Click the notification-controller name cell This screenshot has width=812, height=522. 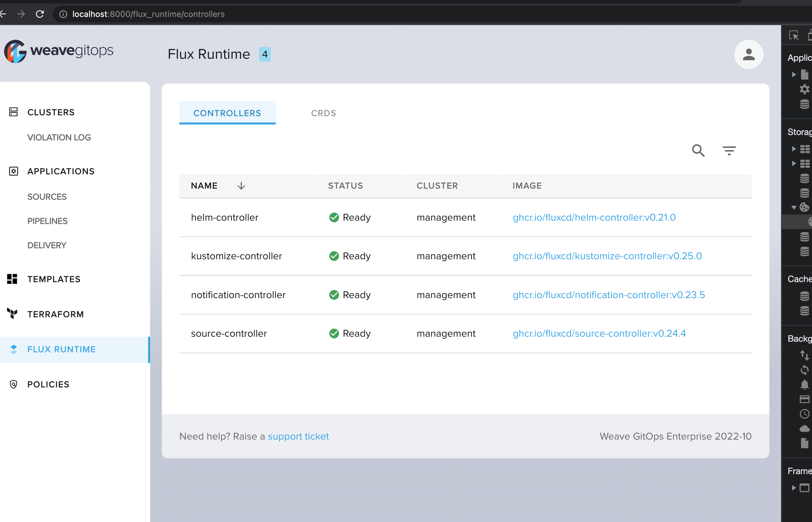point(238,295)
